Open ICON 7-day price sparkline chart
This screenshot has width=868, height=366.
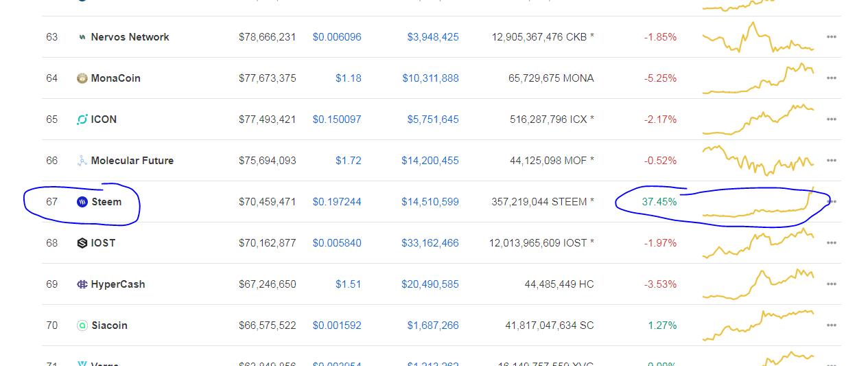click(758, 119)
